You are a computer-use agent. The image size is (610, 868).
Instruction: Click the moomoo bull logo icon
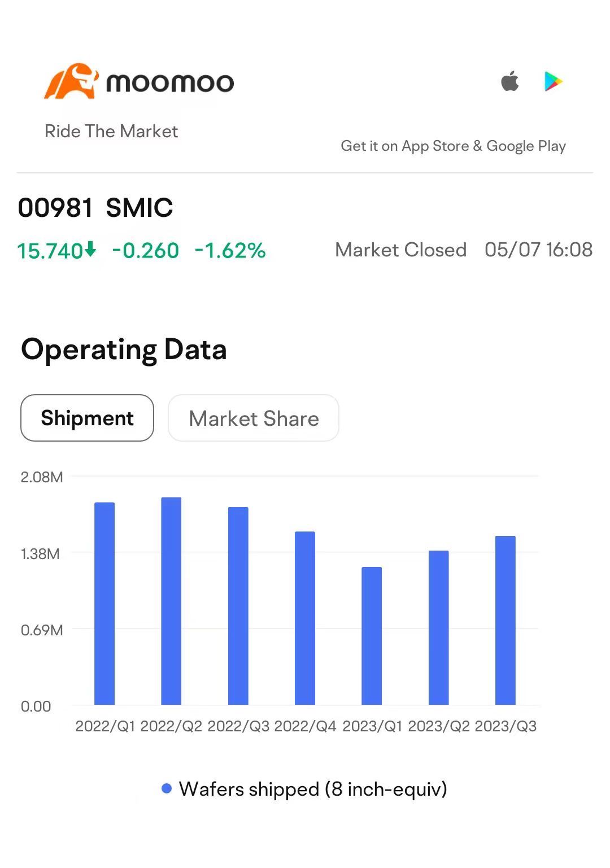click(71, 81)
